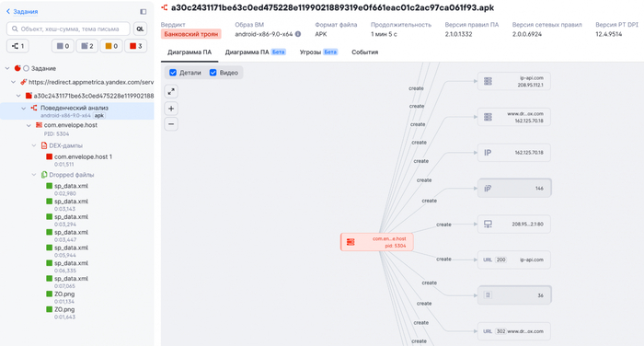644x346 pixels.
Task: Select the 208.95...2.1:80 connection node
Action: [x=513, y=224]
